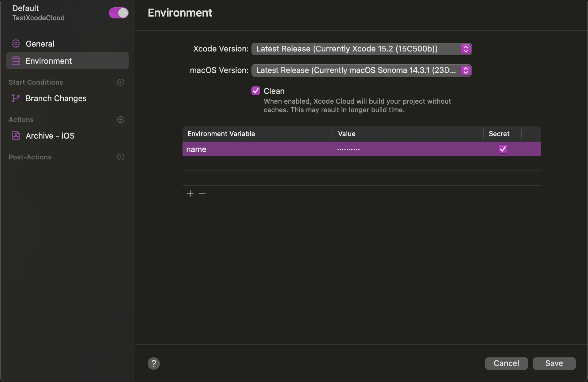Open help with question mark button
Screen dimensions: 588x382
pyautogui.click(x=154, y=364)
